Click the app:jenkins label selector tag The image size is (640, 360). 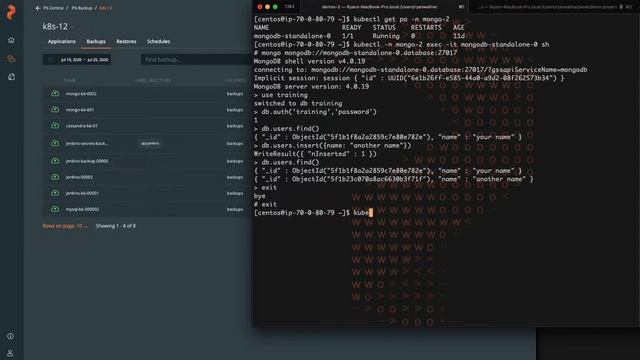coord(150,144)
